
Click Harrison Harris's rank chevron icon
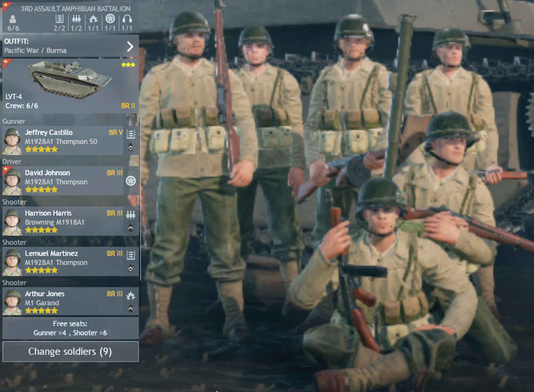130,228
